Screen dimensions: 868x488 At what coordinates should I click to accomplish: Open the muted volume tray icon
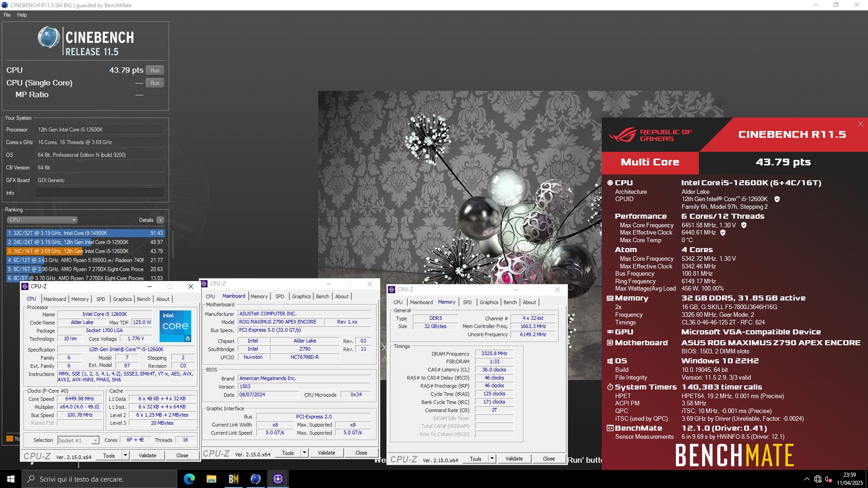pos(829,479)
